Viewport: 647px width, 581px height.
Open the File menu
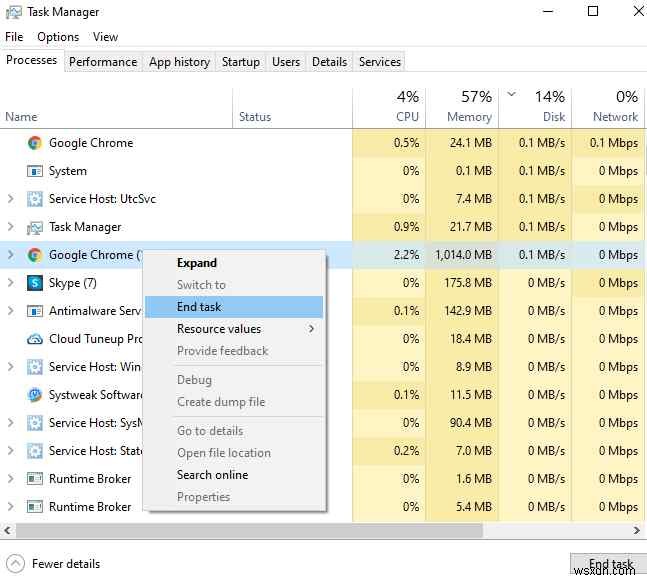(14, 37)
